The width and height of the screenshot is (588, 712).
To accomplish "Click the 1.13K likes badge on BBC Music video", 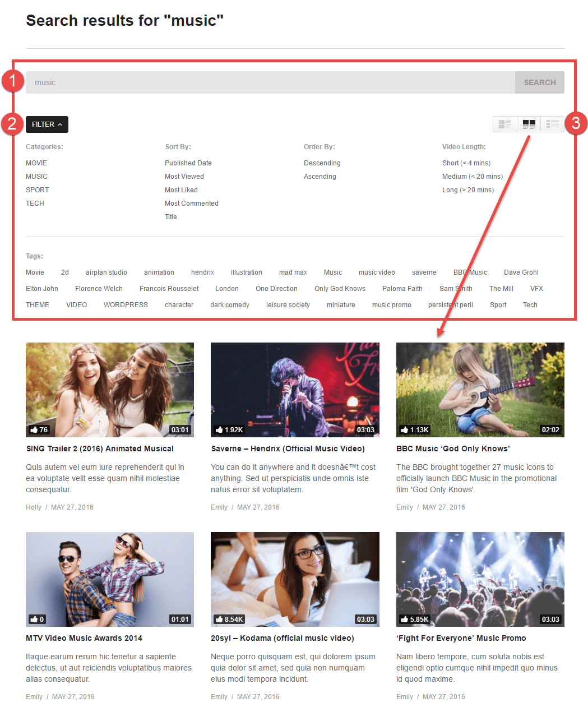I will tap(415, 430).
